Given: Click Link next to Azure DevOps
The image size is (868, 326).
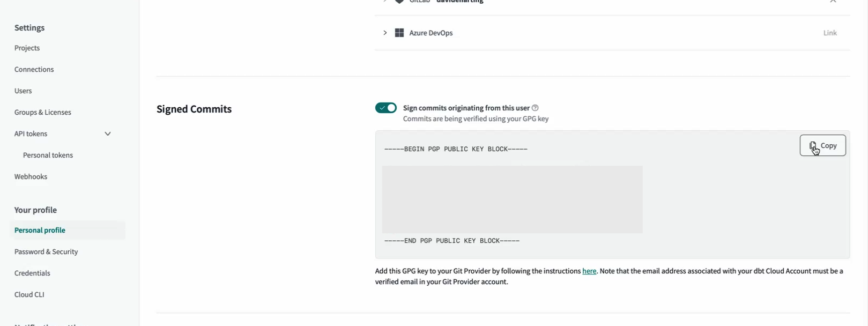Looking at the screenshot, I should [829, 33].
